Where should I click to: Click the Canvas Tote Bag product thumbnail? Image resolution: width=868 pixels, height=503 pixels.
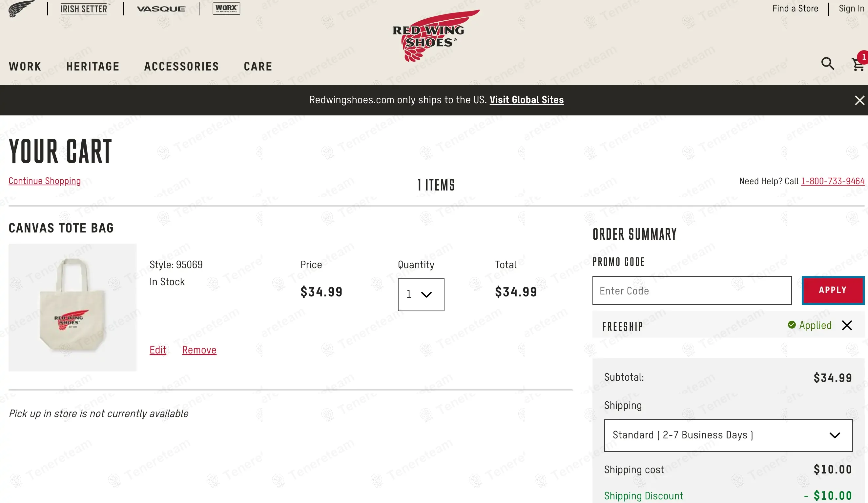pos(72,308)
